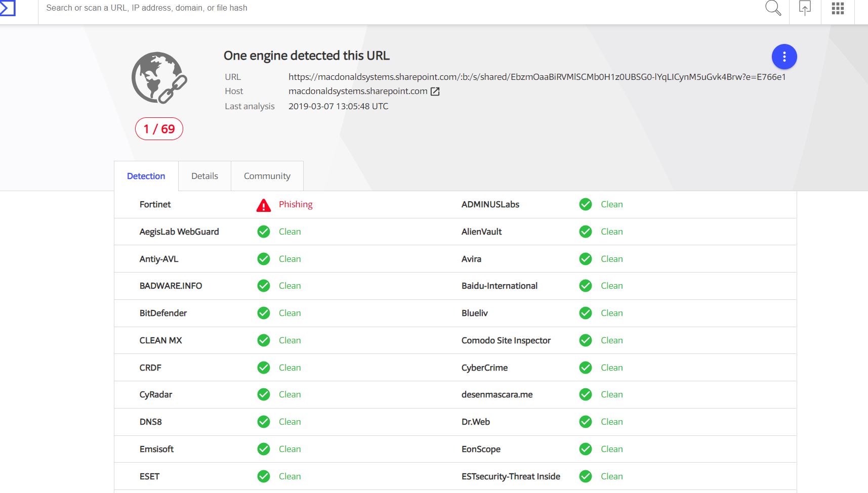Screen dimensions: 868x493
Task: Open the blue three-dot actions button
Action: click(784, 57)
